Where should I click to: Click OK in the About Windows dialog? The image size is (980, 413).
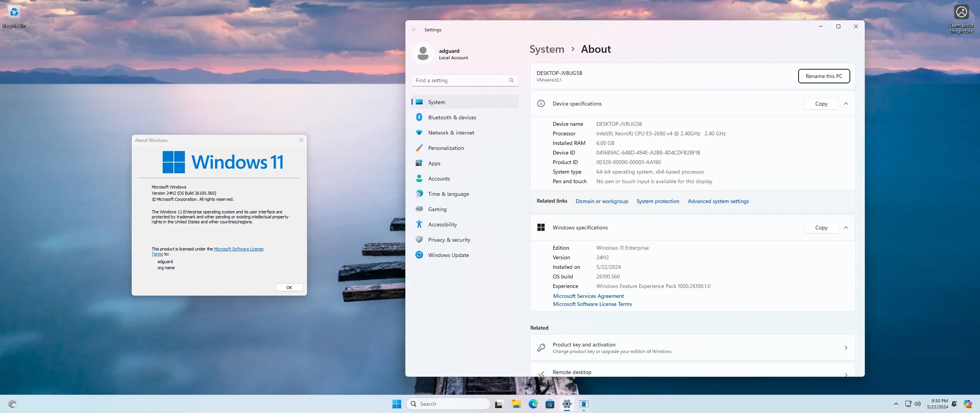[289, 287]
